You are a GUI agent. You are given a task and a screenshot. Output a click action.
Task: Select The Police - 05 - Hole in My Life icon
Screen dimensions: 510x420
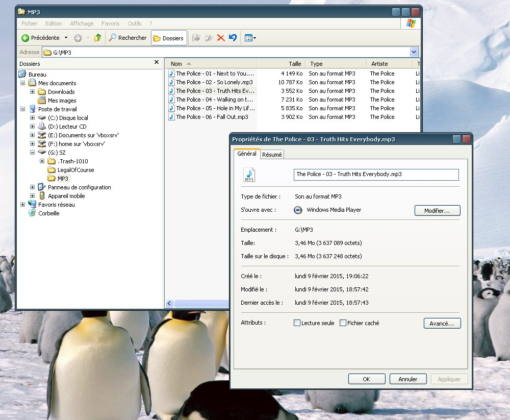point(171,108)
